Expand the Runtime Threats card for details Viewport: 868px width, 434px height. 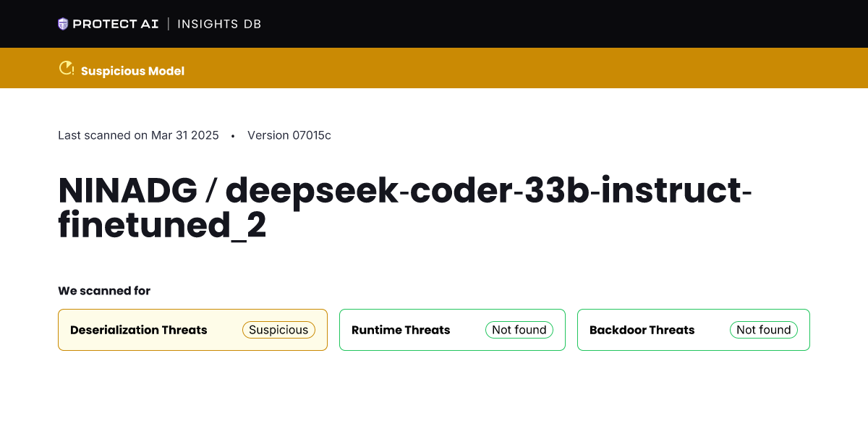click(x=452, y=330)
